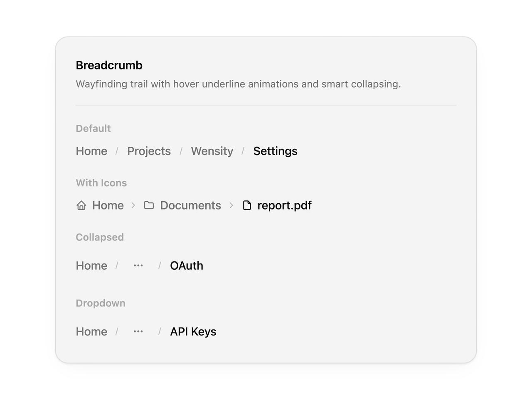This screenshot has height=399, width=532.
Task: Click the chevron separator after icon-row Home
Action: [x=133, y=205]
